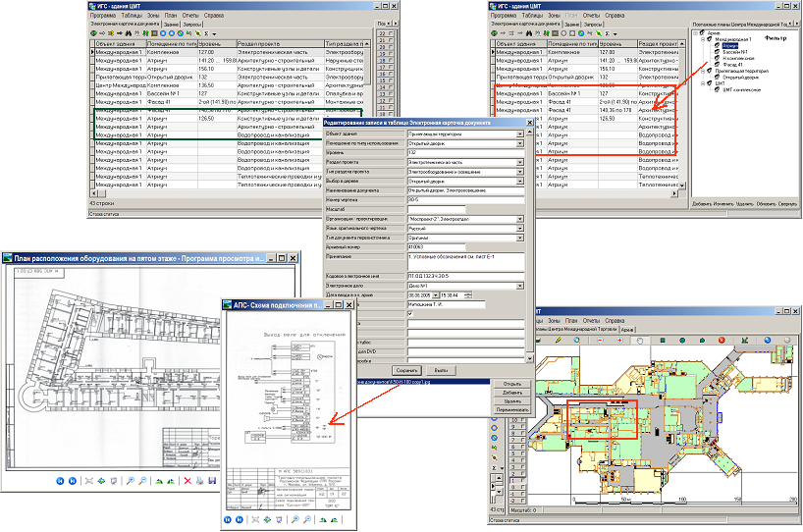Open the Организация - проектировщик dropdown
The height and width of the screenshot is (532, 803).
520,219
